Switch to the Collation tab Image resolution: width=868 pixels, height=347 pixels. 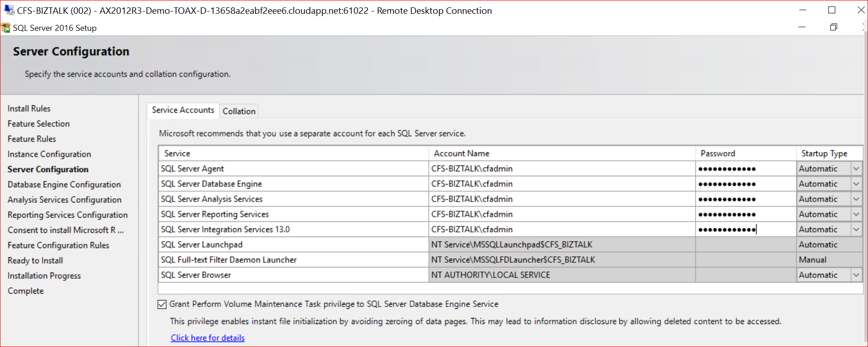point(239,111)
